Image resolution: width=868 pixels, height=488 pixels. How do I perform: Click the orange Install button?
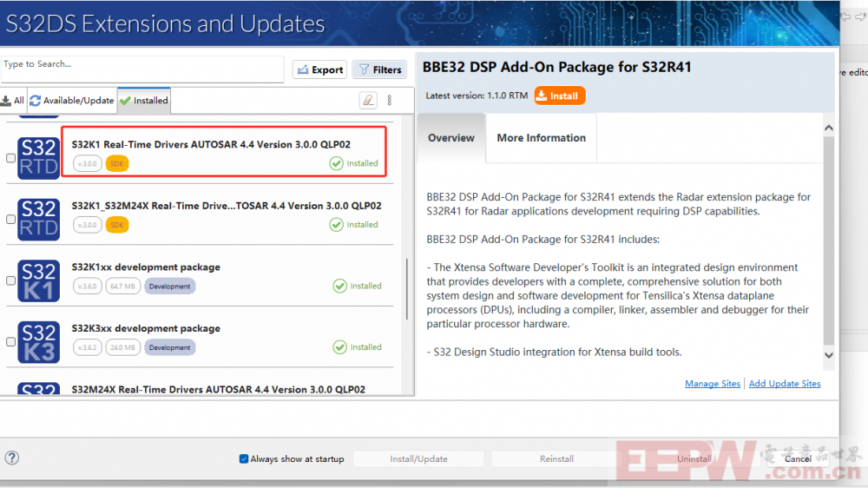(559, 96)
